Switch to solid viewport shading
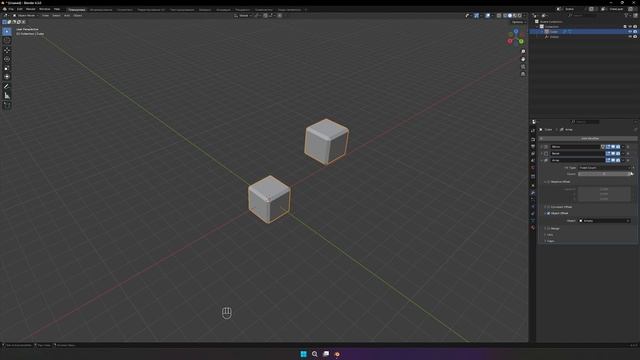The width and height of the screenshot is (640, 360). coord(510,16)
